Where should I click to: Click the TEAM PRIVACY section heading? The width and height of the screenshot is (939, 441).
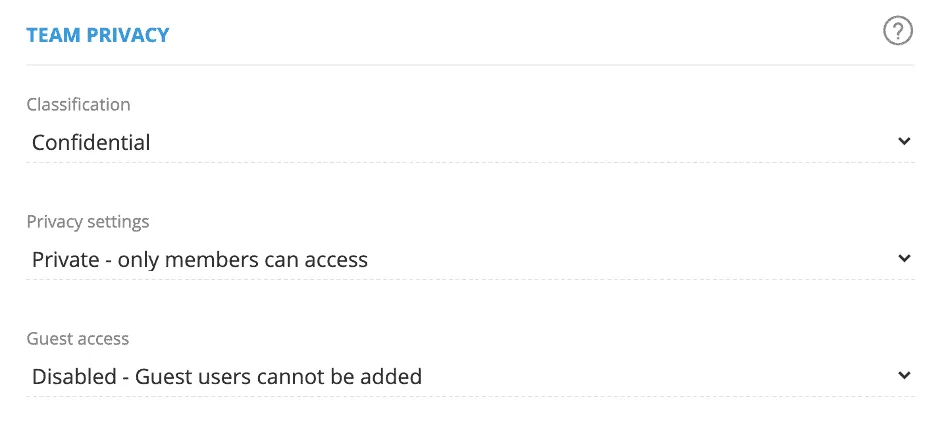click(98, 35)
